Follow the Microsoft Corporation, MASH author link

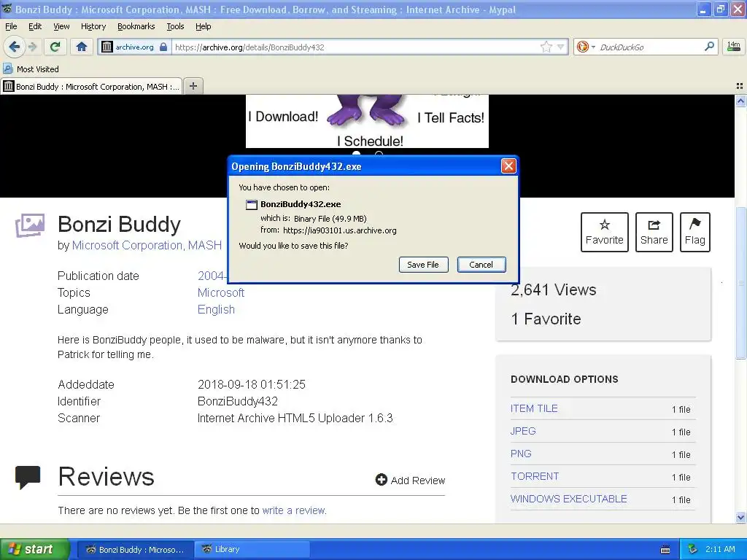point(147,245)
